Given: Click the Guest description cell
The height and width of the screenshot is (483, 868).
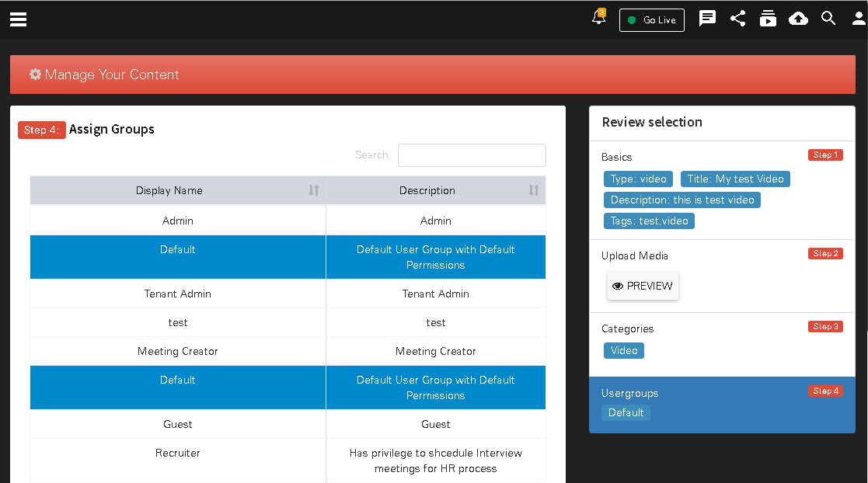Looking at the screenshot, I should coord(436,424).
